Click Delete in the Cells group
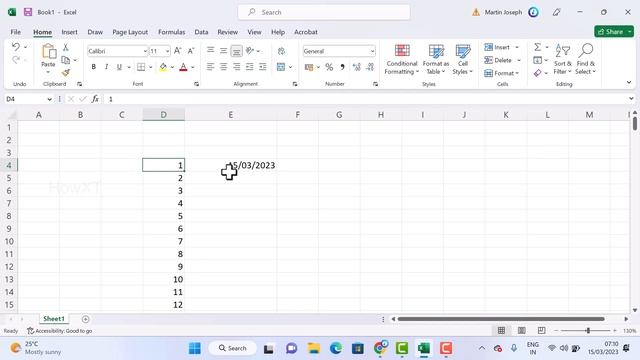The height and width of the screenshot is (360, 640). pos(502,60)
